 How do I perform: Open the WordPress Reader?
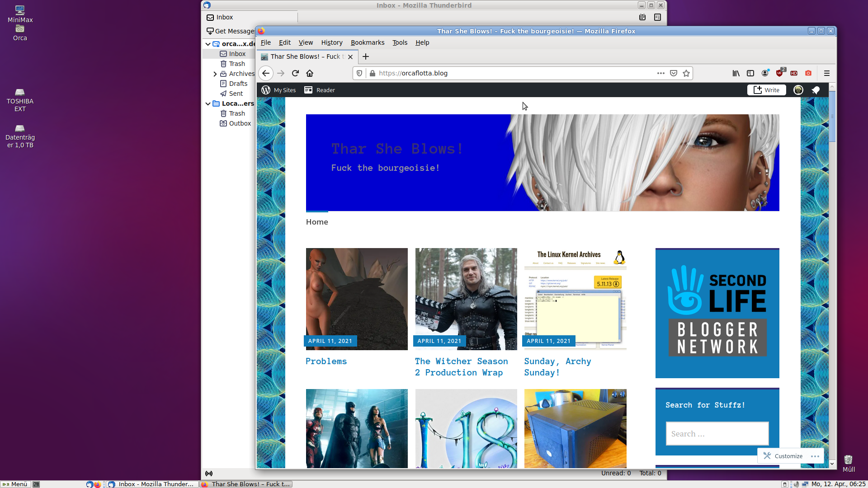point(320,90)
